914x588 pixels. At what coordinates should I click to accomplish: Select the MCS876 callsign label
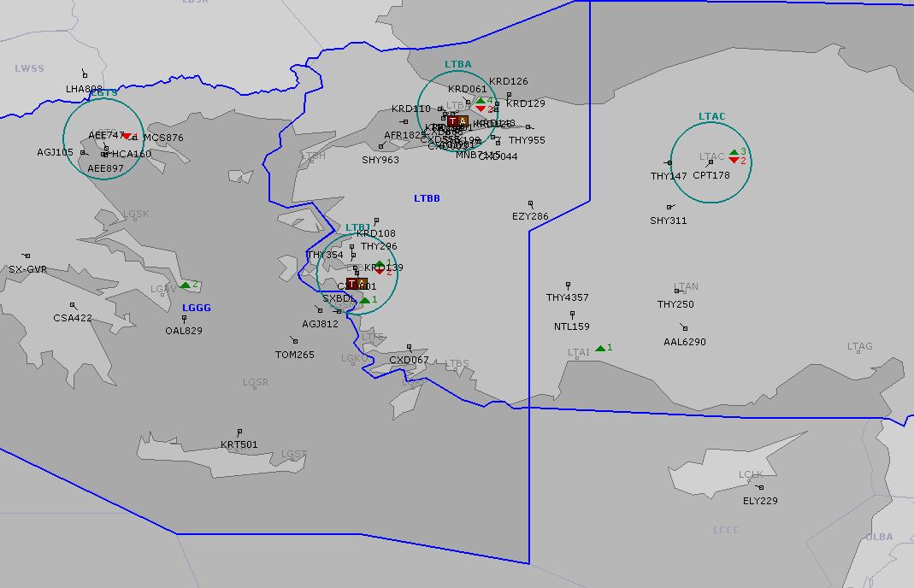tap(164, 138)
